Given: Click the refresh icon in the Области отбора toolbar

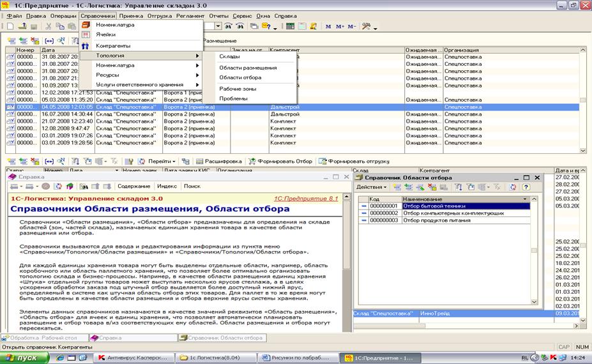Looking at the screenshot, I should pyautogui.click(x=513, y=187).
